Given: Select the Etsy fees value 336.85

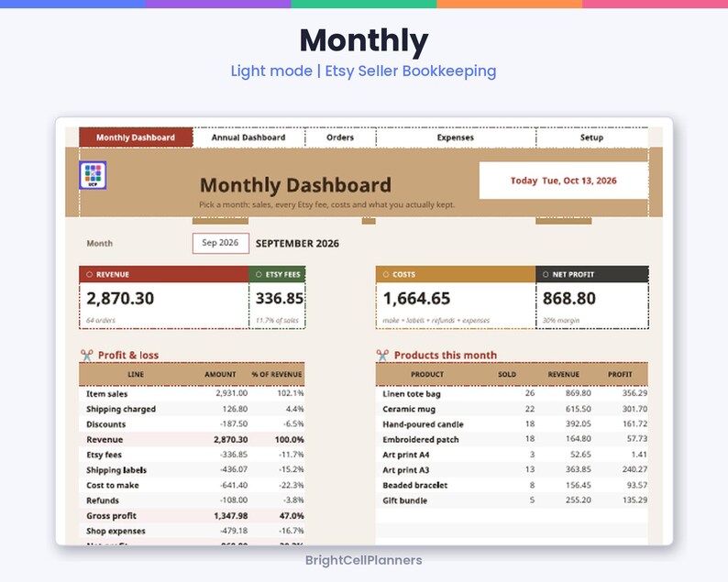Looking at the screenshot, I should (x=279, y=299).
